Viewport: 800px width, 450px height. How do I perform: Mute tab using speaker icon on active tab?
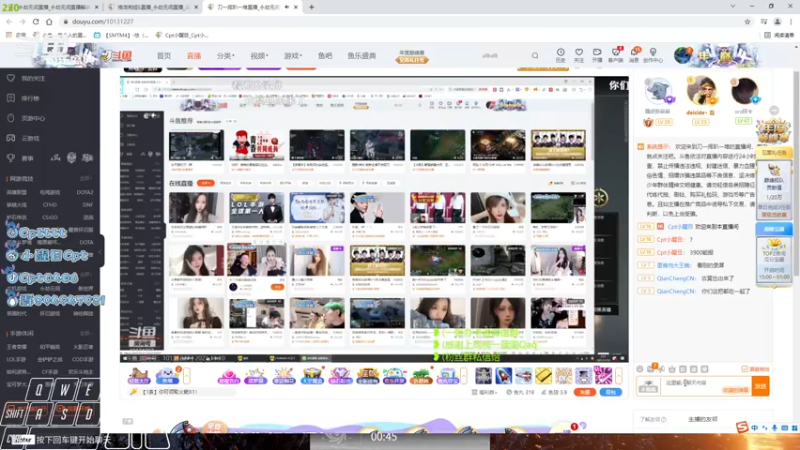[287, 7]
